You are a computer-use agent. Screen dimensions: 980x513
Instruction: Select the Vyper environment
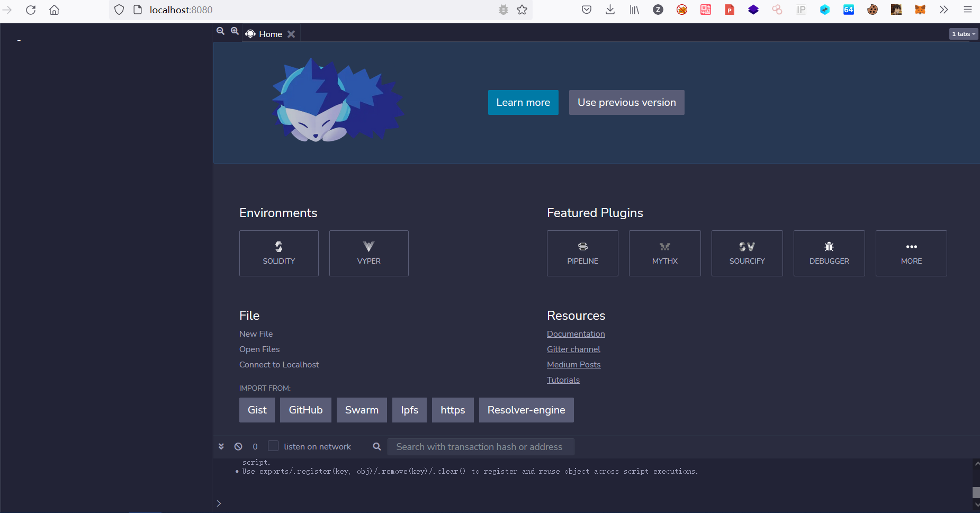coord(369,253)
